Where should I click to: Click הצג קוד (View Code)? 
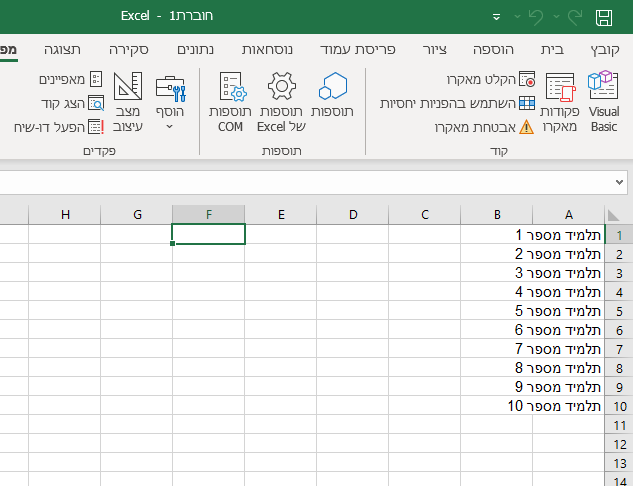(96, 103)
